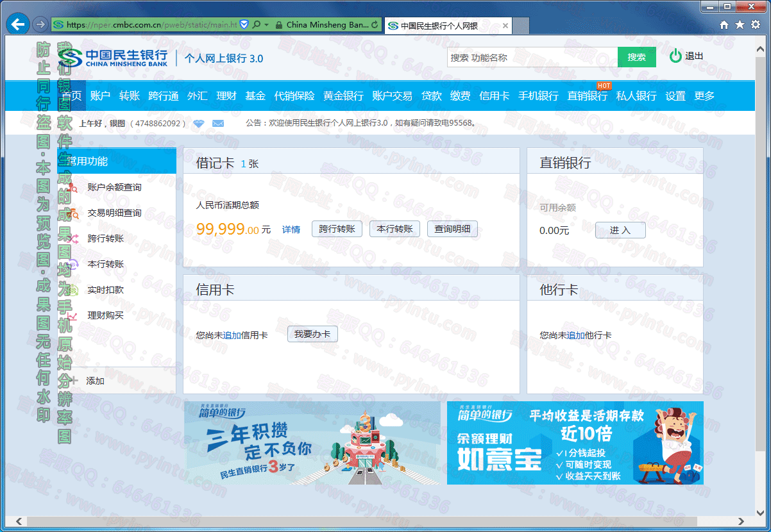Expand the 更多 navigation menu
The image size is (771, 532).
point(704,96)
